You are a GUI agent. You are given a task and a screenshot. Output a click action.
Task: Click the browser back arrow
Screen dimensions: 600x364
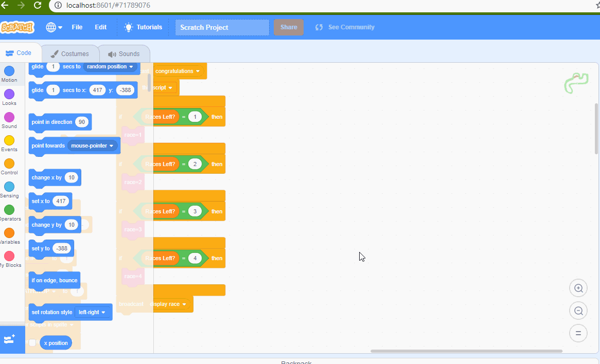pyautogui.click(x=5, y=5)
